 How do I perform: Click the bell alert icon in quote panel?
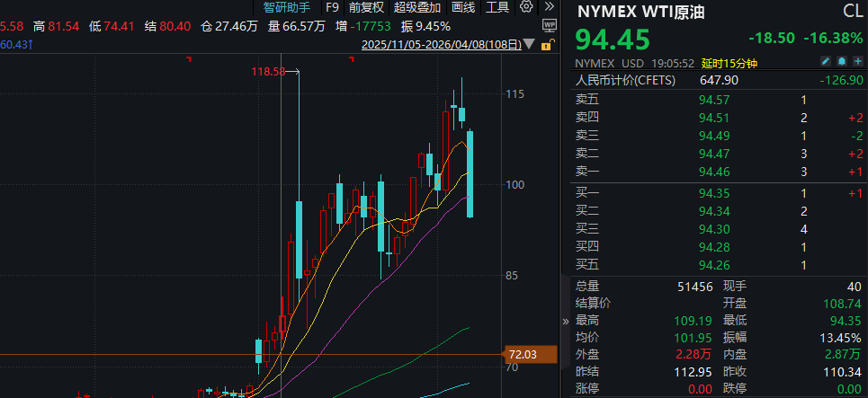point(842,61)
